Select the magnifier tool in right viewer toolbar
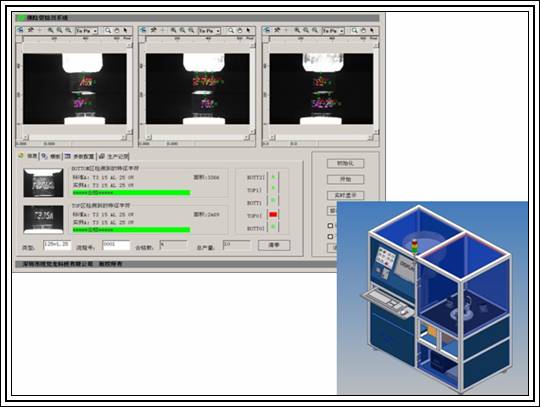Screen dimensions: 540x407 point(354,31)
